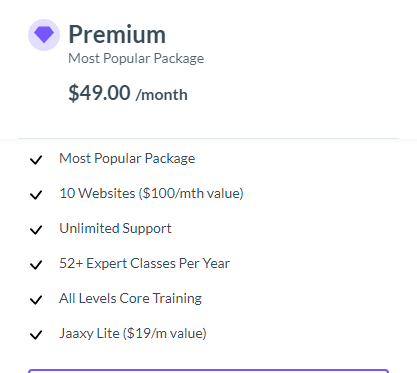
Task: Select the 52+ Expert Classes Per Year feature
Action: click(145, 263)
